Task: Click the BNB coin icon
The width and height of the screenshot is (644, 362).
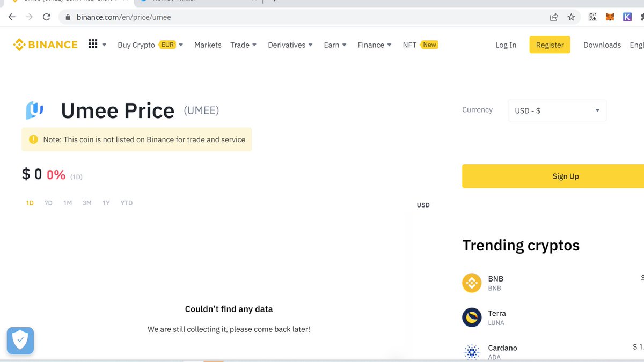Action: (x=472, y=283)
